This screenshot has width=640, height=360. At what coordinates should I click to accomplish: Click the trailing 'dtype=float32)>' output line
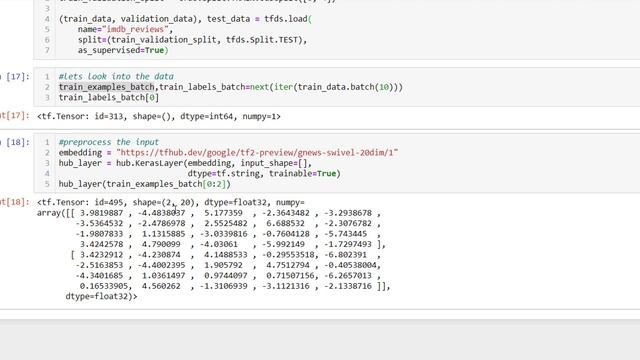(x=101, y=297)
